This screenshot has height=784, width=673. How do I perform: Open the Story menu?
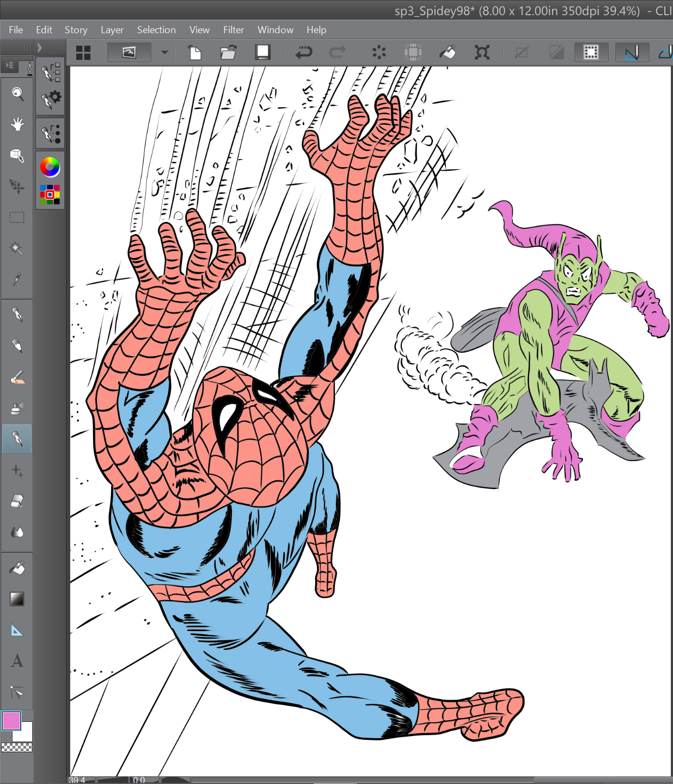pos(76,30)
